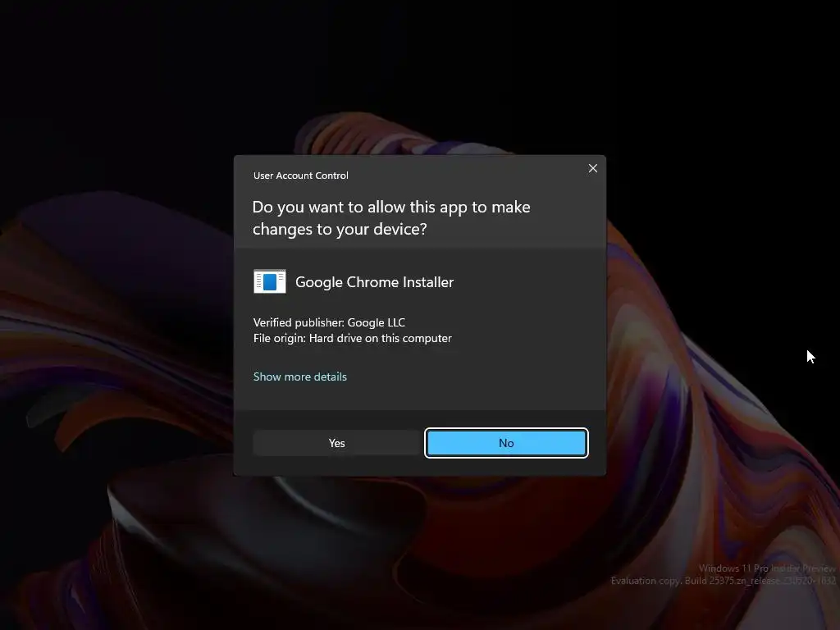This screenshot has height=630, width=840.
Task: Click the 'Do you want to allow' heading
Action: click(391, 218)
